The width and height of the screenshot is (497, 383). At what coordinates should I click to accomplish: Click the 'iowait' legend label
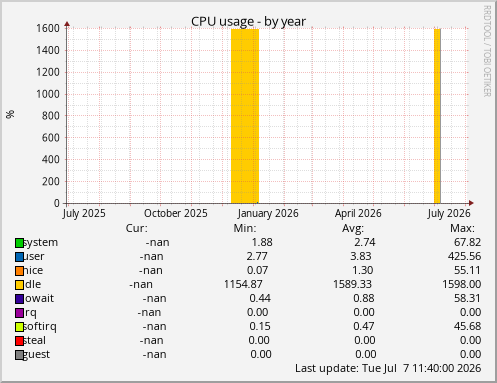tap(39, 298)
